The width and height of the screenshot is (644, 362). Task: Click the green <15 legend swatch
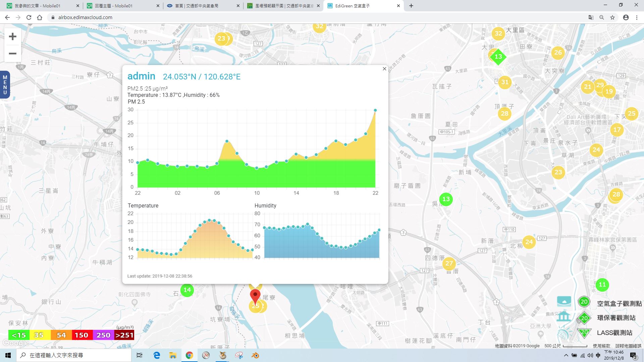(x=19, y=335)
